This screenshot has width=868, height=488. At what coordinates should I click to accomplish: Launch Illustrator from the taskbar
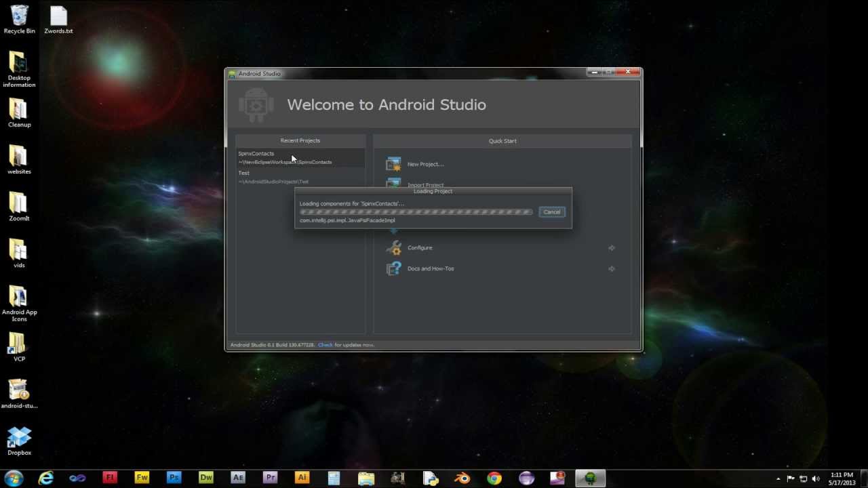click(302, 478)
